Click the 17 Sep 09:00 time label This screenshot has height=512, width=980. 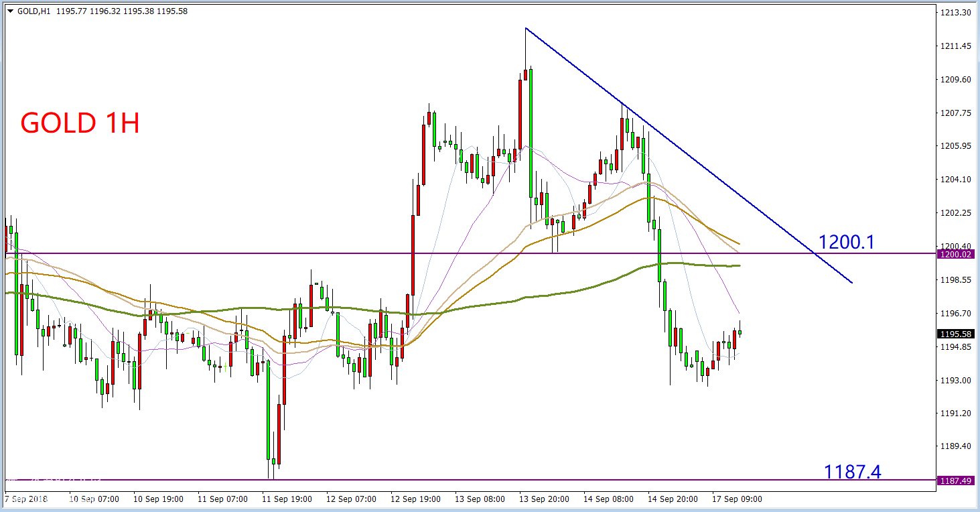pos(738,499)
